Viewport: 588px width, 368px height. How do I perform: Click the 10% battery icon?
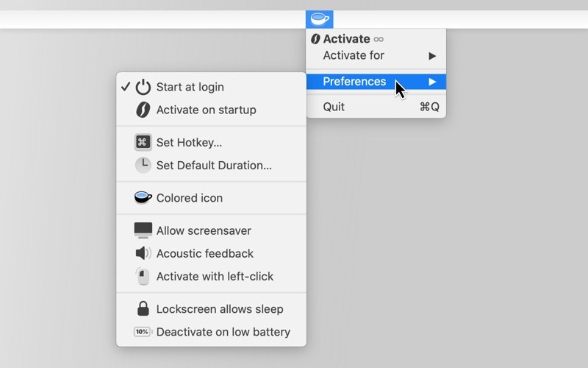(143, 332)
